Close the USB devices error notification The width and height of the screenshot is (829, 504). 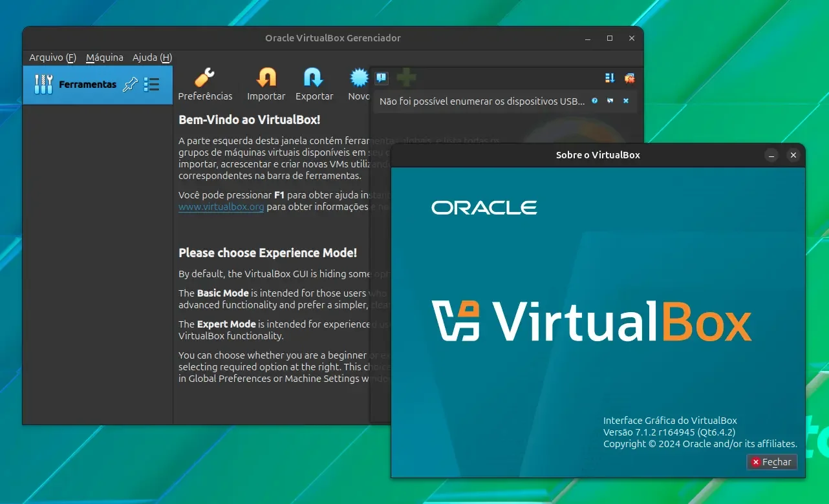[x=626, y=101]
